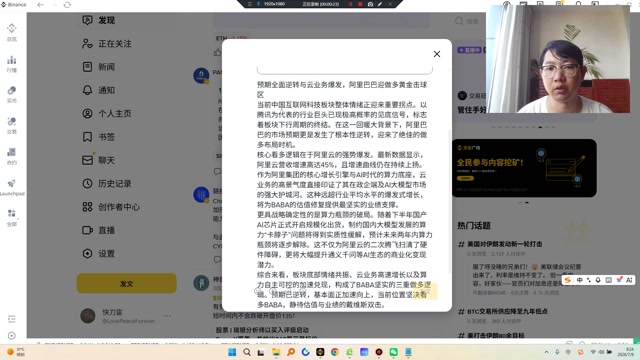
Task: Click the 聊天 (Chat) envelope icon
Action: click(x=87, y=160)
